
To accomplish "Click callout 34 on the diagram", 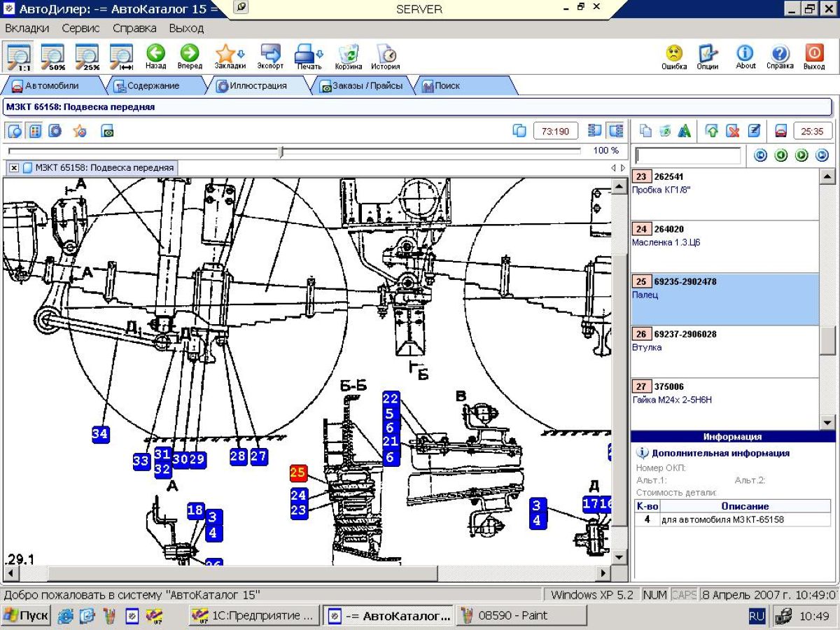I will pos(100,434).
